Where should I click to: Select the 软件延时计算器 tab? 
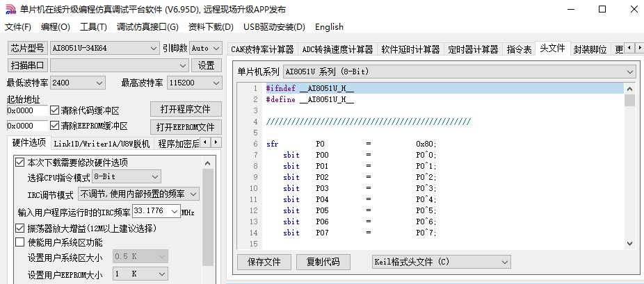(410, 49)
